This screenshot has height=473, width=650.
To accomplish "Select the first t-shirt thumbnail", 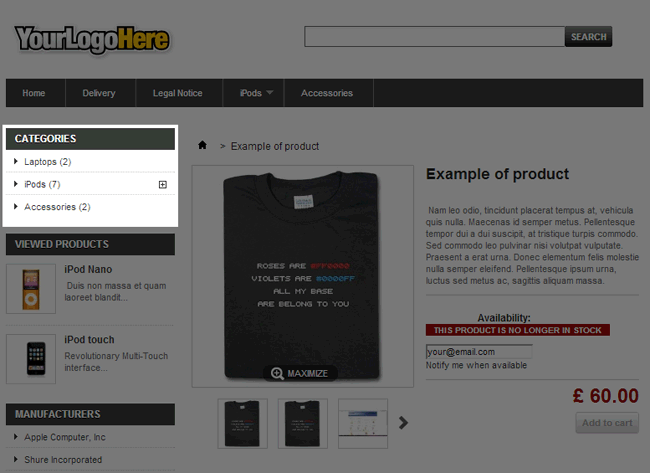I will click(x=243, y=423).
